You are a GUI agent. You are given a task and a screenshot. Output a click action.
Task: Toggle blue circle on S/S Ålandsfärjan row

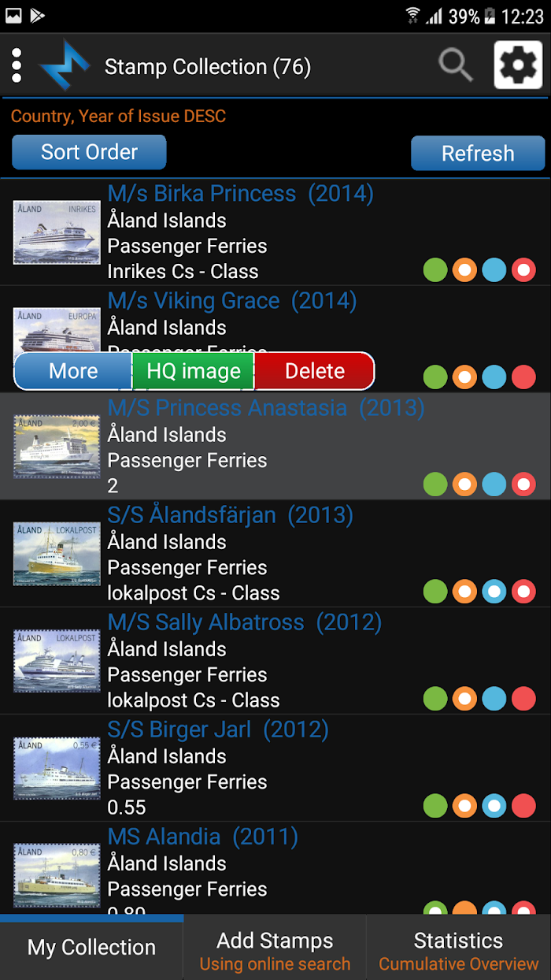click(494, 591)
